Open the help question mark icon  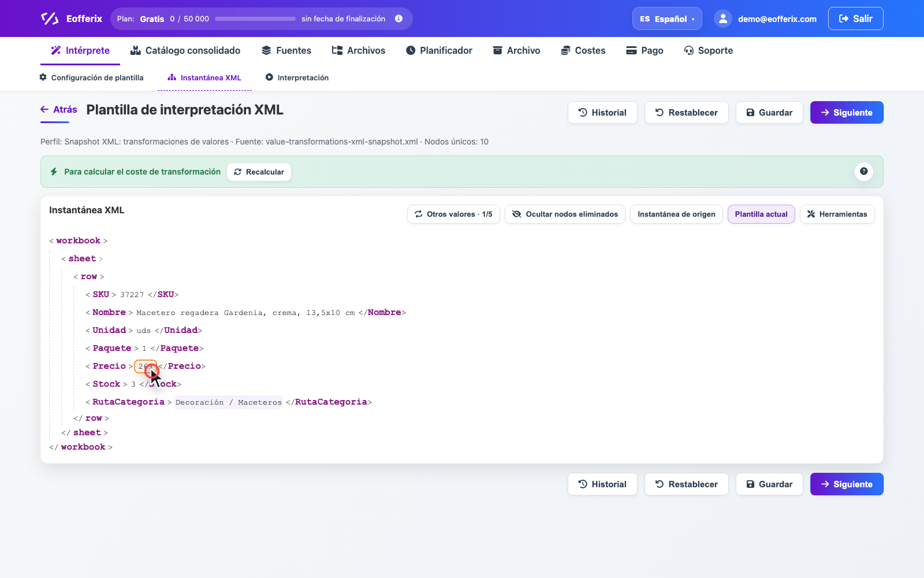863,171
